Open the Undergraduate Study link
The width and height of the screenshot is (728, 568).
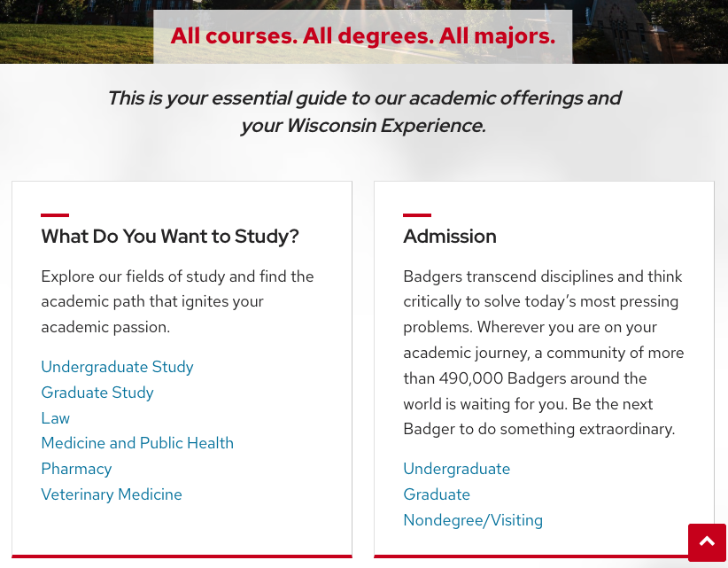tap(117, 367)
